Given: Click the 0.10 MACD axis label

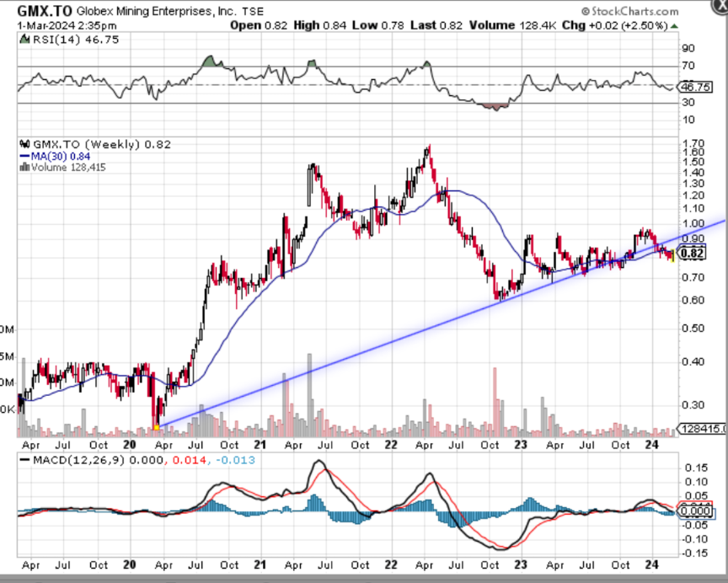Looking at the screenshot, I should [x=697, y=482].
